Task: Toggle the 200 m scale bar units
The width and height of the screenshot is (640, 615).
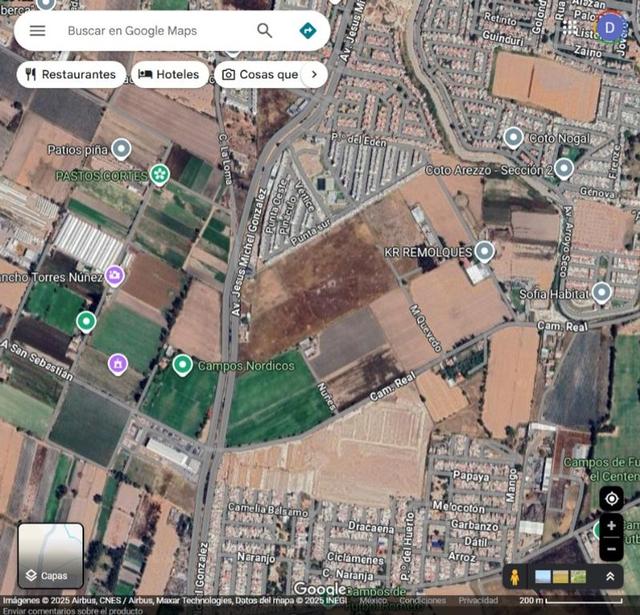Action: click(x=571, y=600)
